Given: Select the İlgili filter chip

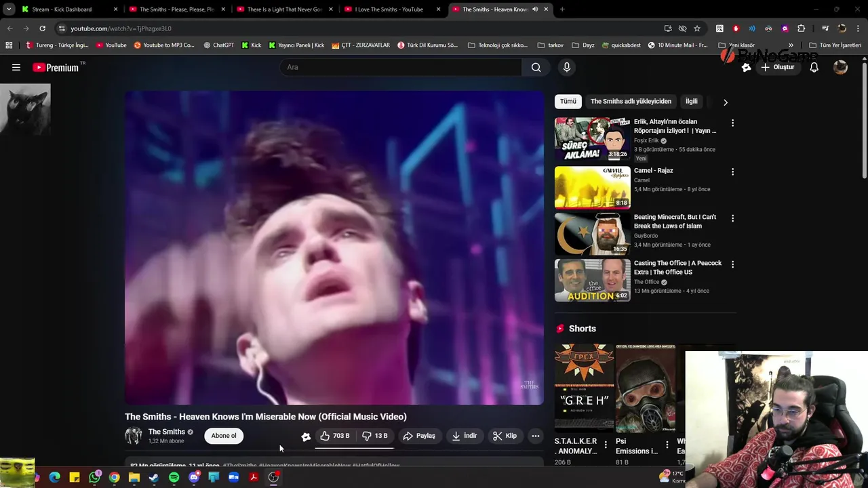Looking at the screenshot, I should click(692, 102).
